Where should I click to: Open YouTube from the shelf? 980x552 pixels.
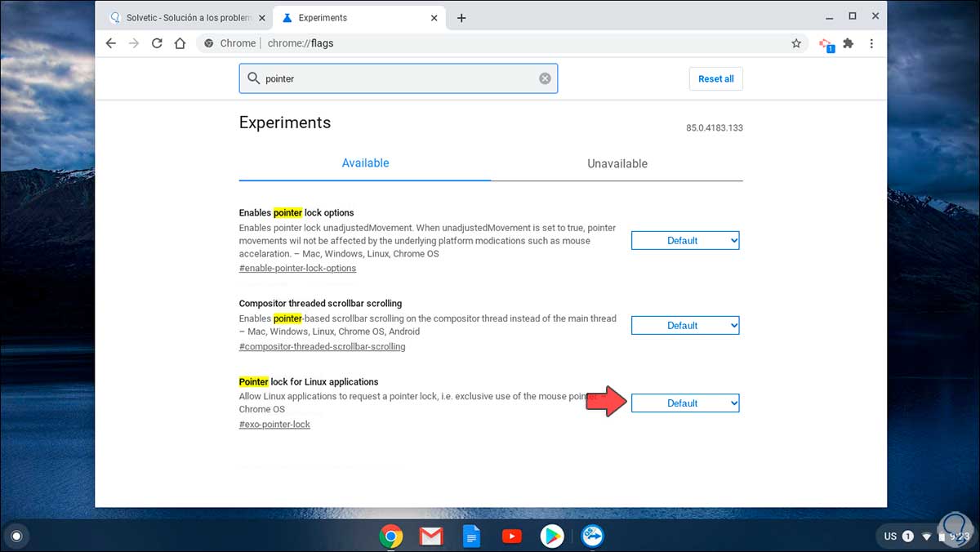coord(512,536)
